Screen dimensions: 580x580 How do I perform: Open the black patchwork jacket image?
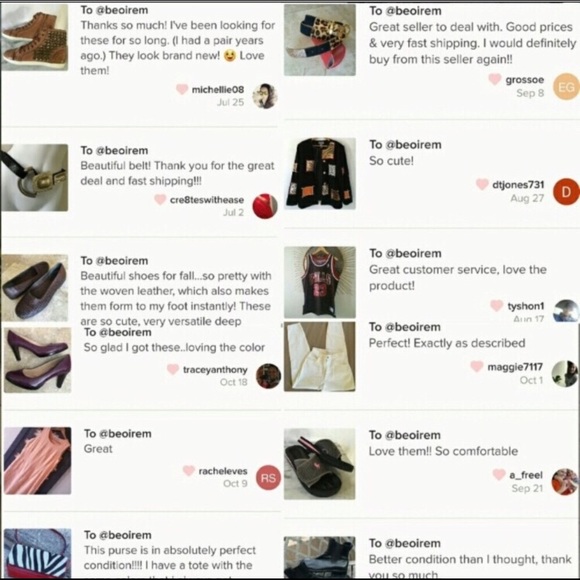pyautogui.click(x=320, y=174)
